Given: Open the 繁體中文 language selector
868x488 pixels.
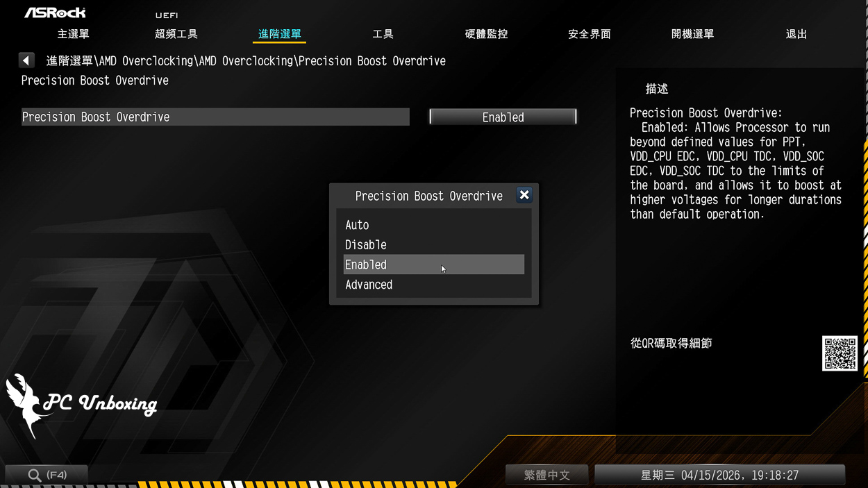Looking at the screenshot, I should click(x=547, y=476).
